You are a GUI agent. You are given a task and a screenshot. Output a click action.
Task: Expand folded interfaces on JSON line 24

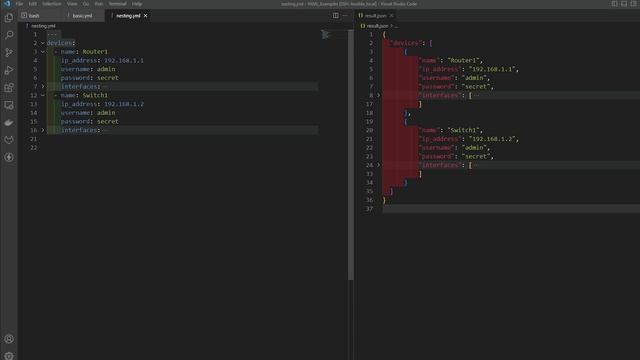tap(378, 165)
